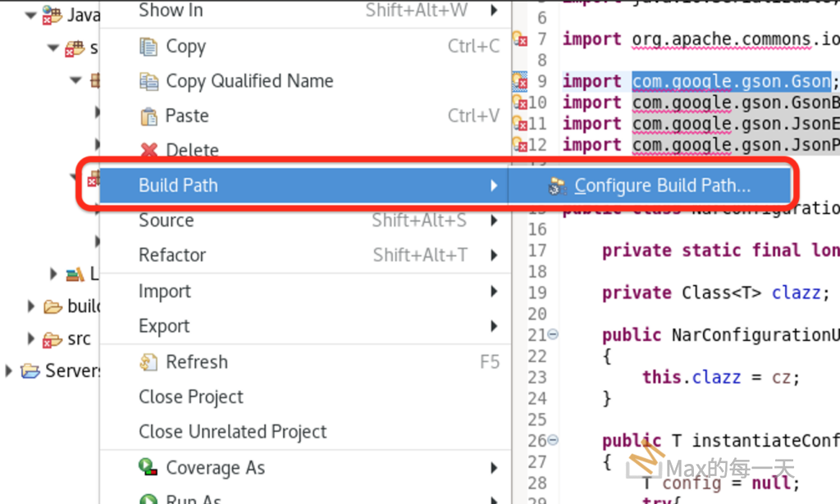Click error marker on line 9
The image size is (840, 504).
click(519, 81)
